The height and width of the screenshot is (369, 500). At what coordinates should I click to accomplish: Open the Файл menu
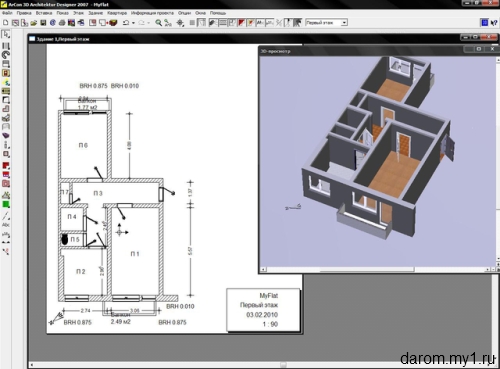point(7,13)
